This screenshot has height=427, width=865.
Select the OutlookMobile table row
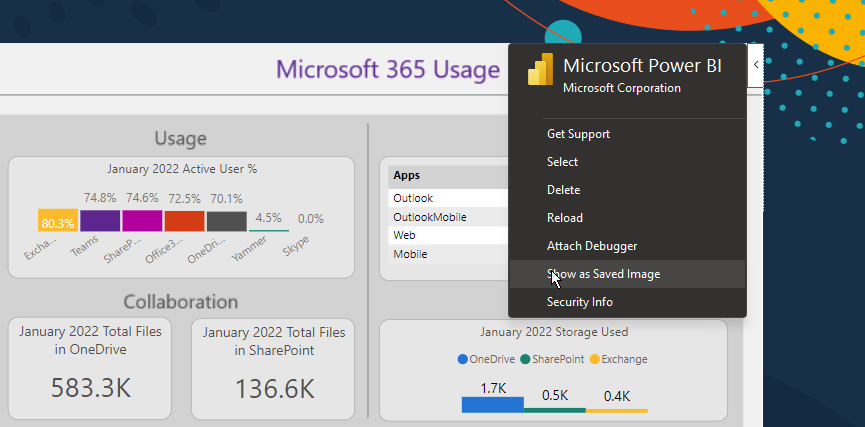tap(448, 217)
